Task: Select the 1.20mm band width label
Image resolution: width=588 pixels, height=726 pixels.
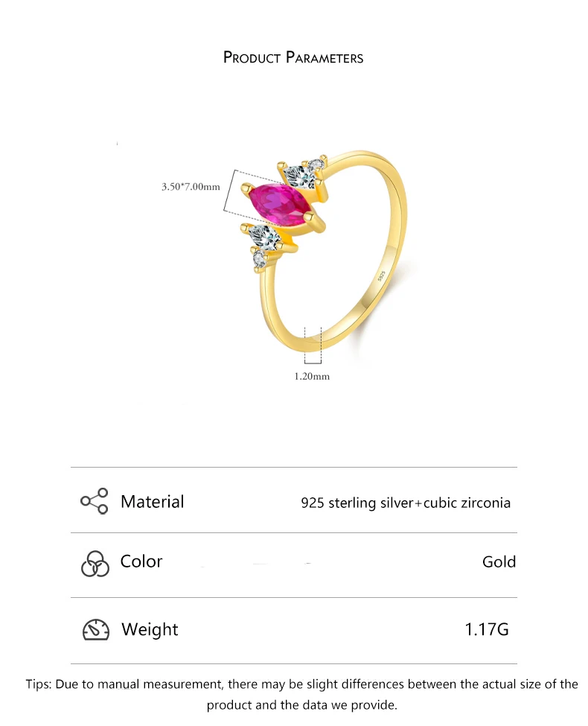Action: [312, 377]
